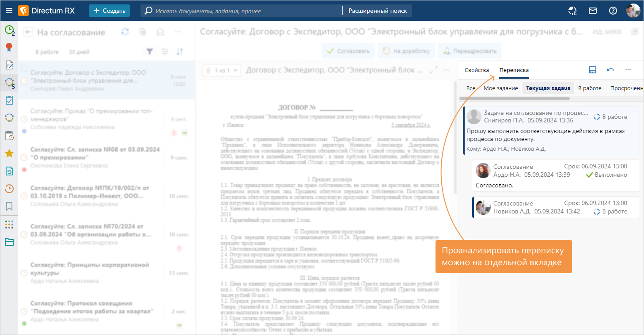Refresh the На согласование list
Viewport: 644px width, 335px height.
click(x=125, y=32)
